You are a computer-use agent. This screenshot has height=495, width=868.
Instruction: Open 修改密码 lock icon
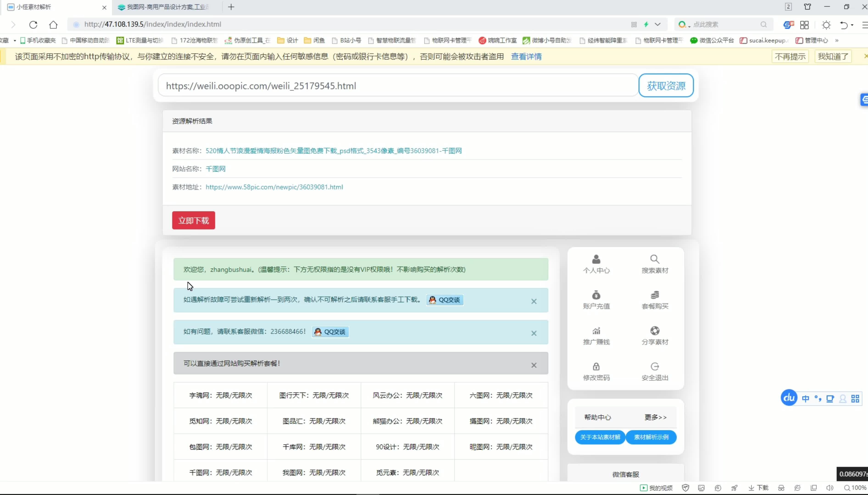[596, 366]
